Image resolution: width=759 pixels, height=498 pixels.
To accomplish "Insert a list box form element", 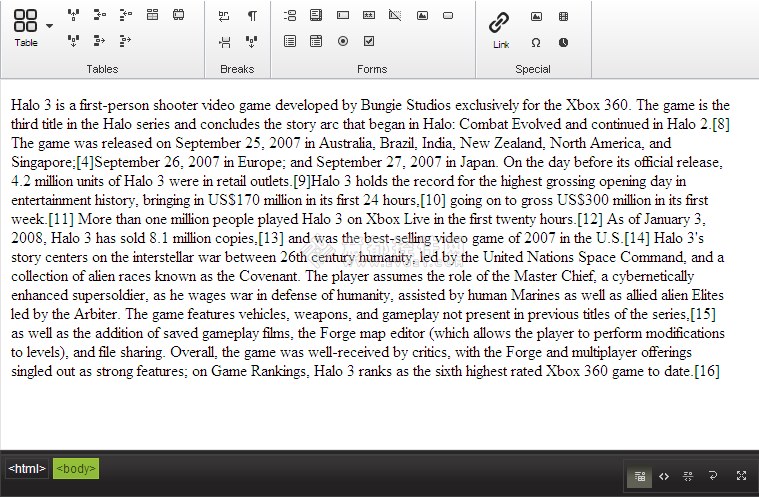I will [x=290, y=41].
